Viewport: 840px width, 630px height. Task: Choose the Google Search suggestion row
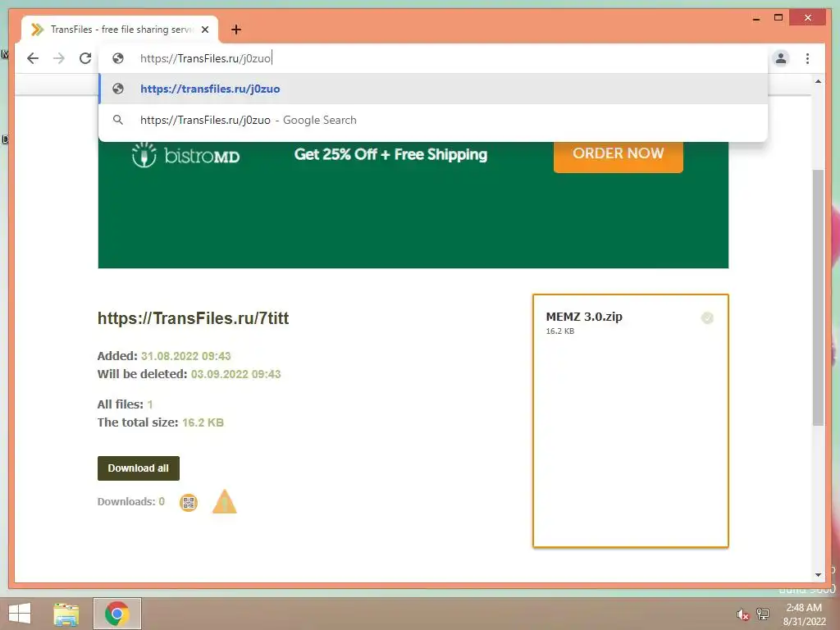(x=433, y=120)
